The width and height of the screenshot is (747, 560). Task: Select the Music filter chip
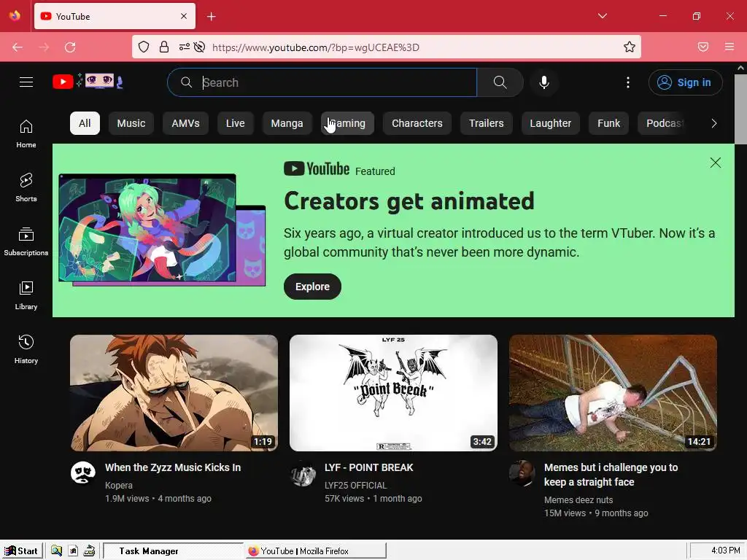[x=131, y=123]
